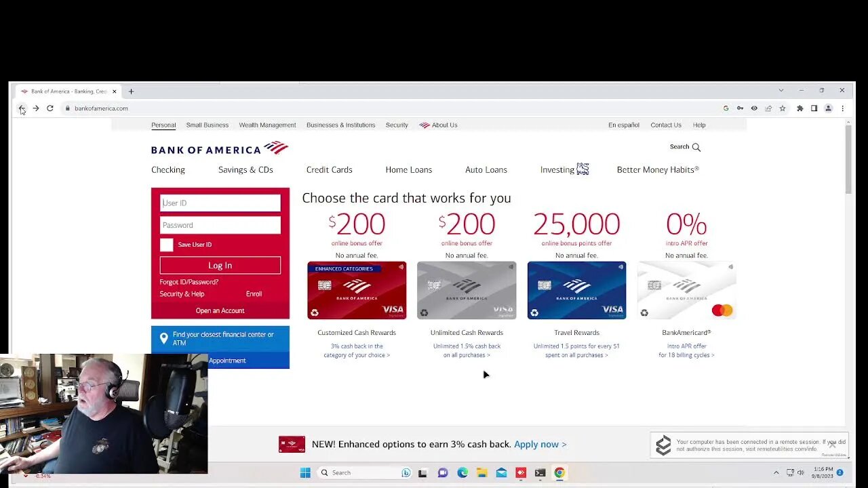Open the Credit Cards menu
The width and height of the screenshot is (868, 488).
coord(329,170)
